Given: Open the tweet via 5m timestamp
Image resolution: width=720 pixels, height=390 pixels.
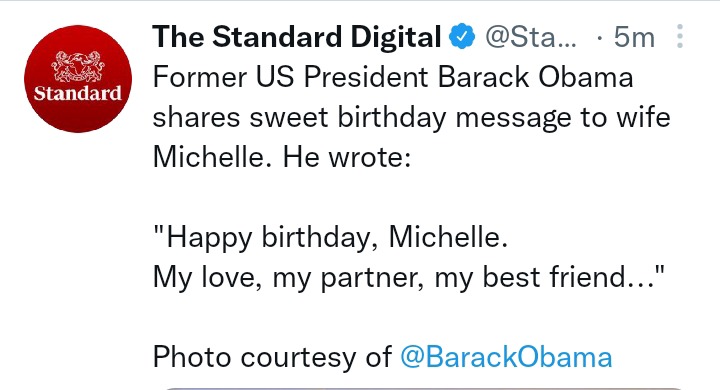Looking at the screenshot, I should tap(634, 37).
